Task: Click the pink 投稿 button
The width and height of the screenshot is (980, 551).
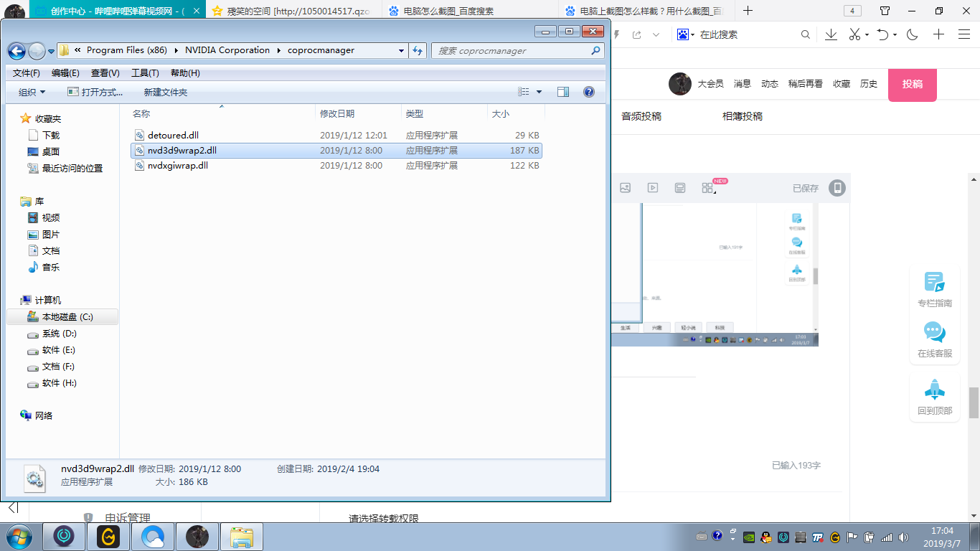Action: (913, 85)
